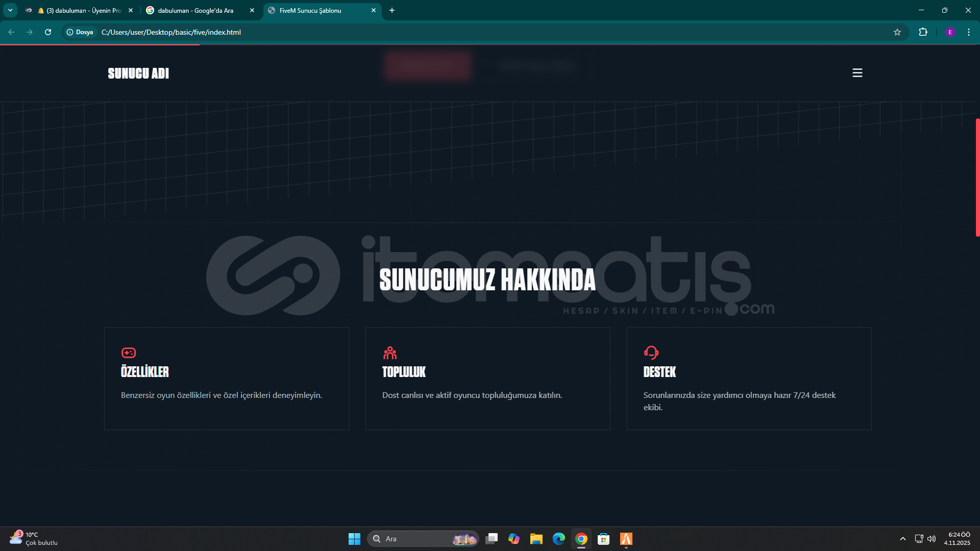980x551 pixels.
Task: Reload the current page
Action: click(x=48, y=32)
